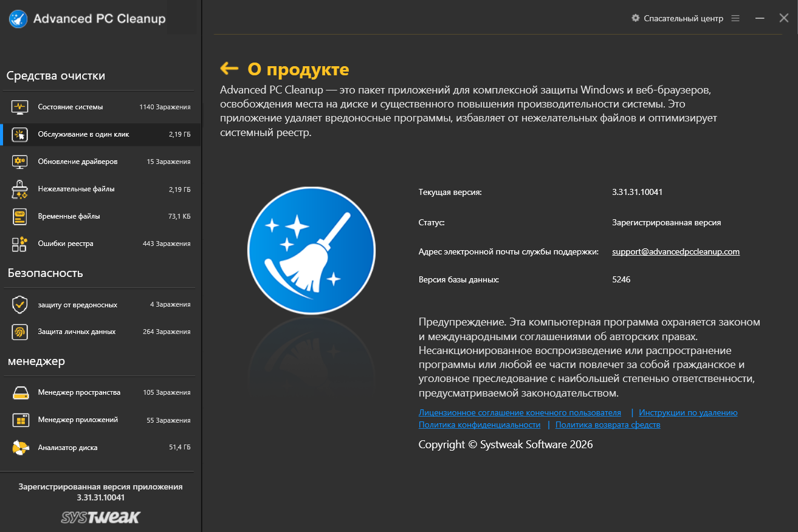Click the Текущая версия label

click(x=450, y=192)
